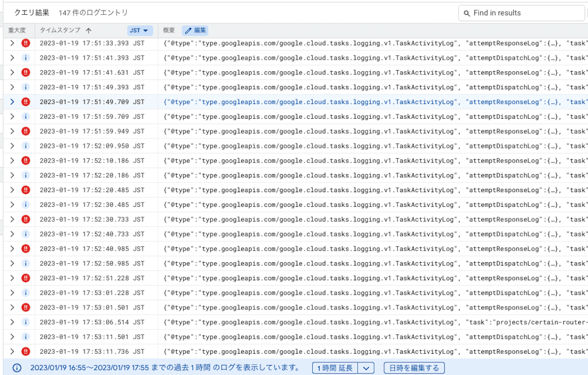Expand the log entry at 17:51:49.709

(12, 102)
